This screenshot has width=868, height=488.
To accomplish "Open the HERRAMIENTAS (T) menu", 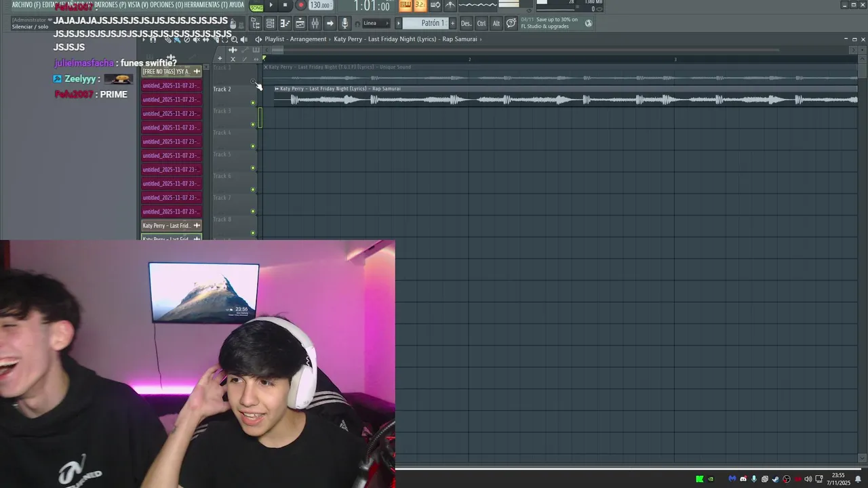I will [205, 5].
